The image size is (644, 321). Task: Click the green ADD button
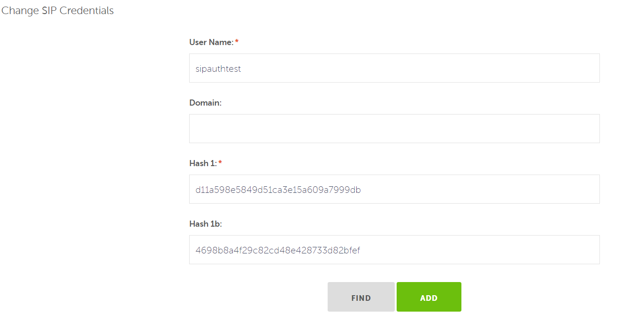coord(429,297)
